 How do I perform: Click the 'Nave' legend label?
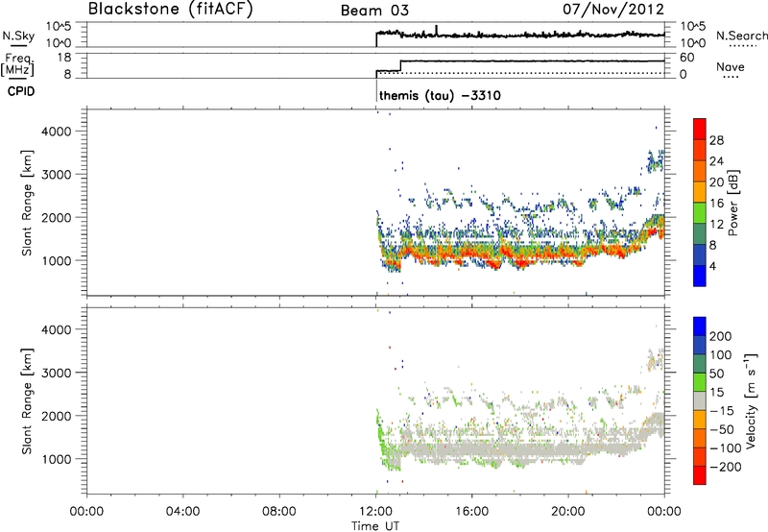[x=730, y=67]
